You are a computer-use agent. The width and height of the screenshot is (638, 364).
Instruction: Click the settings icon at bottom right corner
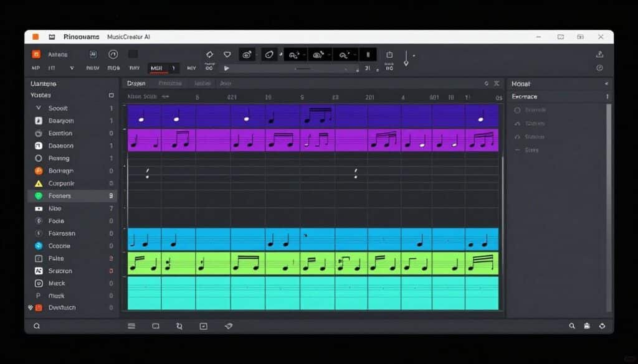(x=602, y=326)
